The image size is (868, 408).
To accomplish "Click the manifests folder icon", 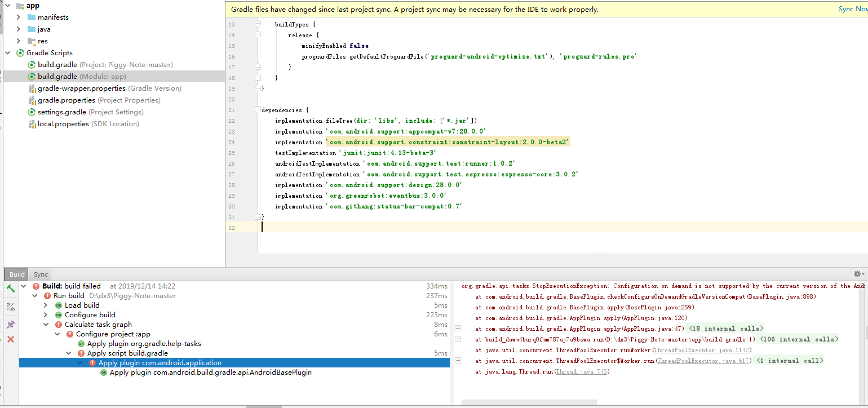I will point(32,17).
